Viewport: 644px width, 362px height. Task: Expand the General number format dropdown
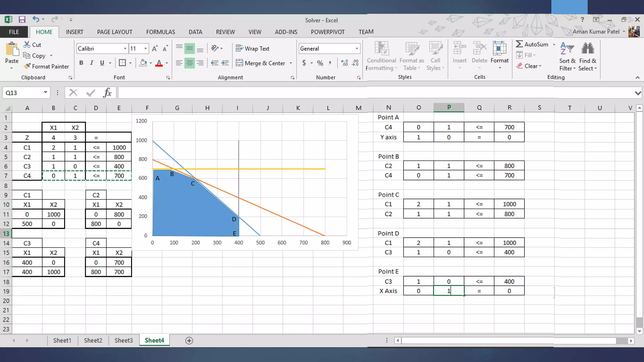[357, 49]
